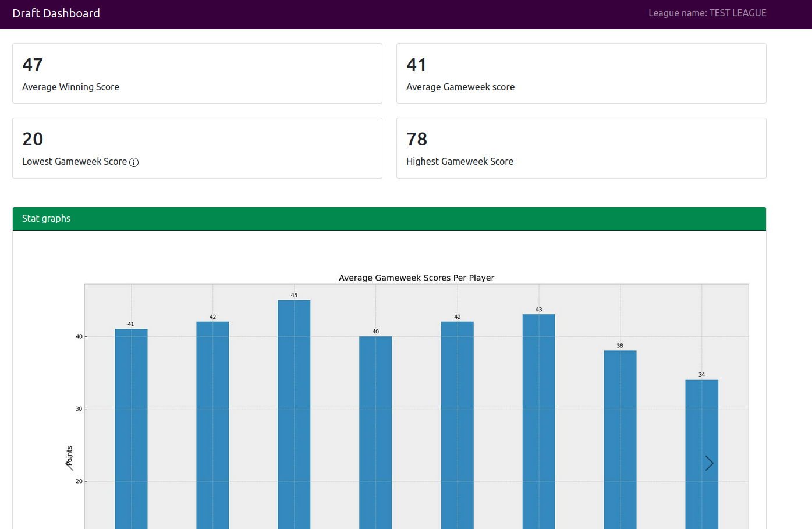This screenshot has height=529, width=812.
Task: Click the Lowest Gameweek Score label
Action: coord(75,162)
